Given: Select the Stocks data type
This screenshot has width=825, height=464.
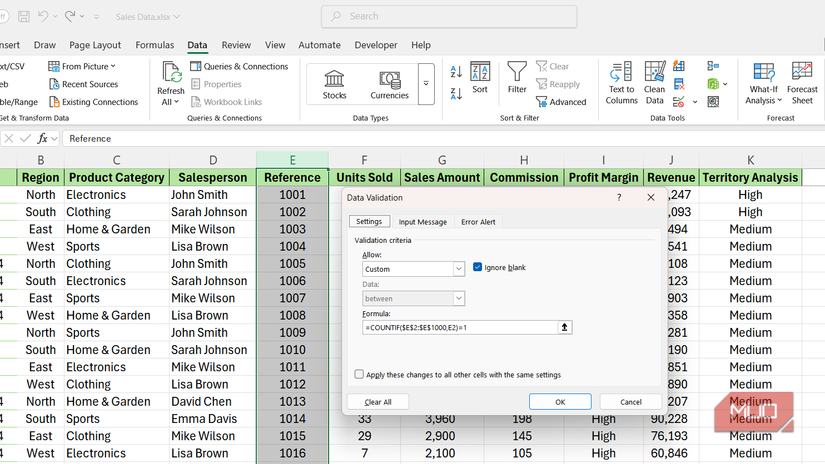Looking at the screenshot, I should click(335, 84).
